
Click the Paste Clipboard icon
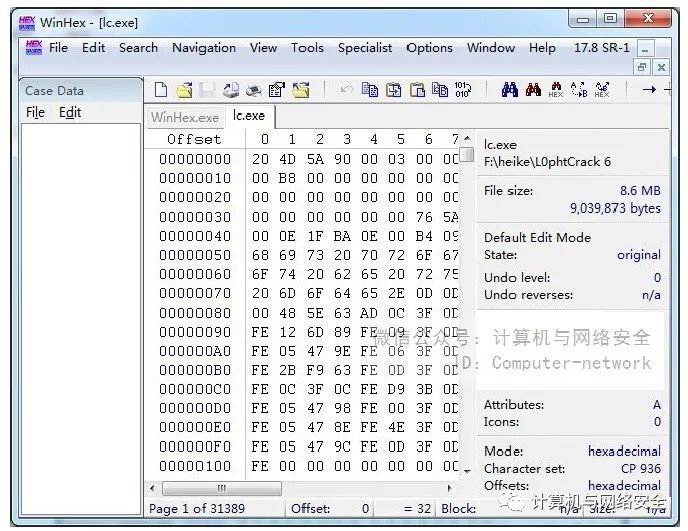coord(417,90)
